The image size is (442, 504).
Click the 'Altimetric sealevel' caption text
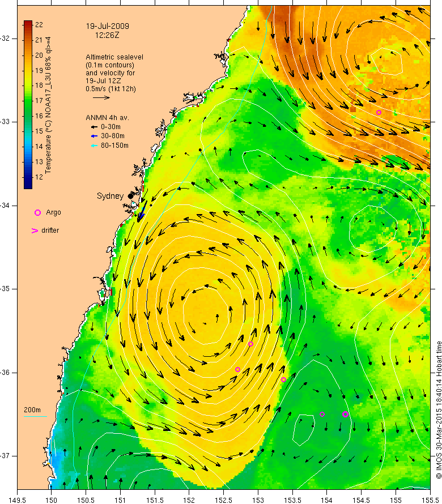114,57
